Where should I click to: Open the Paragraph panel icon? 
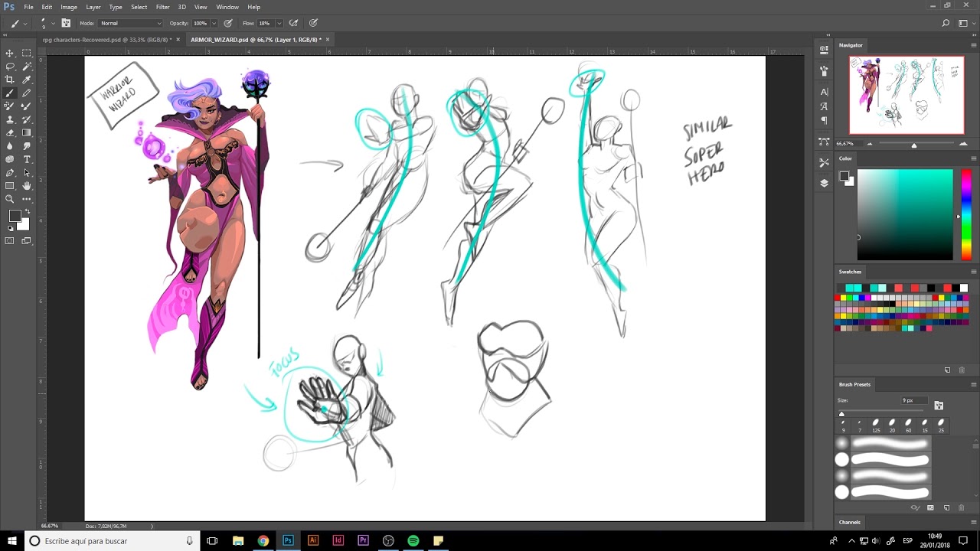pyautogui.click(x=824, y=120)
